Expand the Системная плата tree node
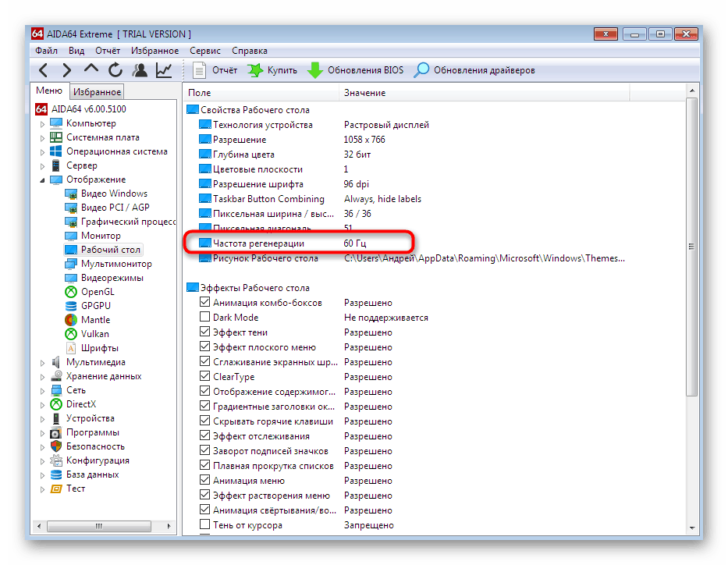The width and height of the screenshot is (728, 565). tap(42, 138)
